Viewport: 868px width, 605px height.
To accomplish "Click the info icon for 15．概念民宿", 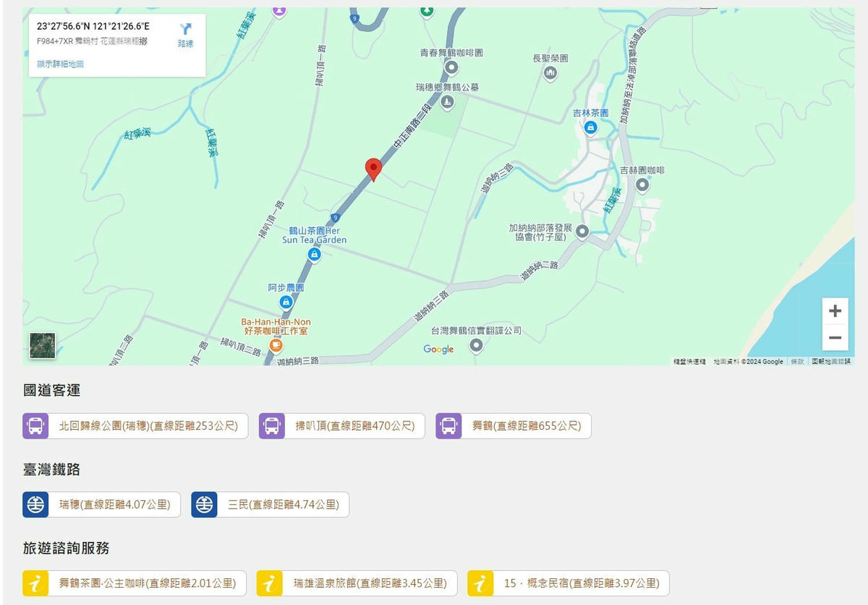I will pos(480,583).
